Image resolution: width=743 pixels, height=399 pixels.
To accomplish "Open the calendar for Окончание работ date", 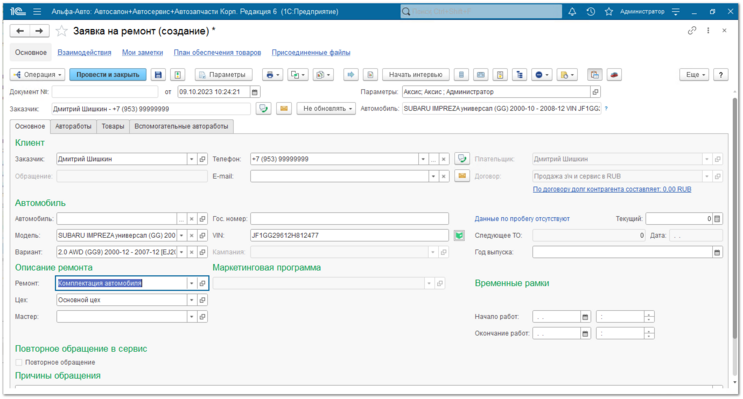I will pyautogui.click(x=585, y=334).
